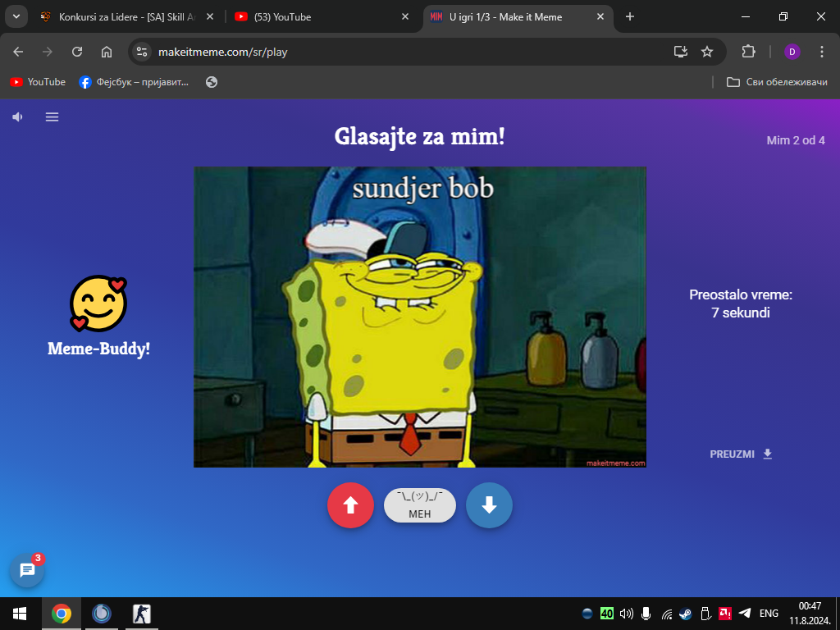Switch the ENG keyboard language

point(769,614)
